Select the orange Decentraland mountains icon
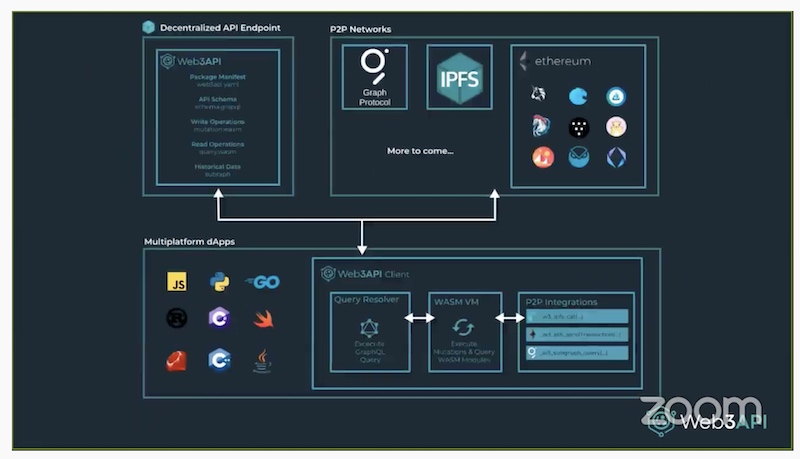Image resolution: width=800 pixels, height=459 pixels. click(543, 158)
